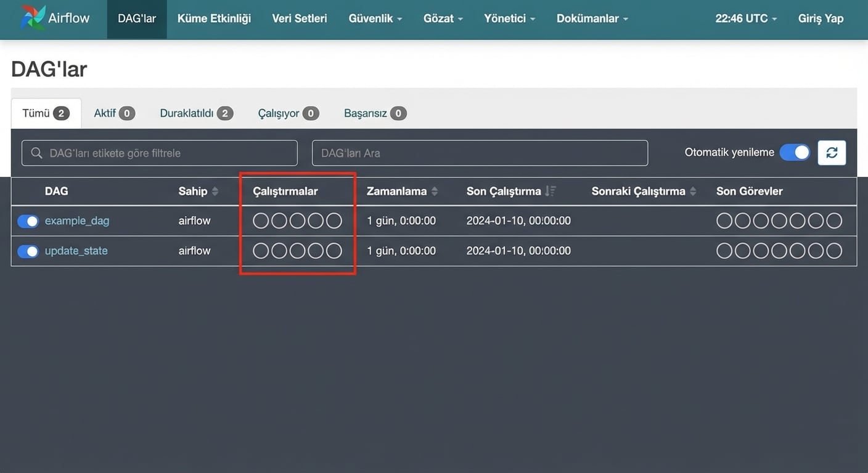Sort by the Sahip column arrows
Screen dimensions: 868x473
(215, 192)
